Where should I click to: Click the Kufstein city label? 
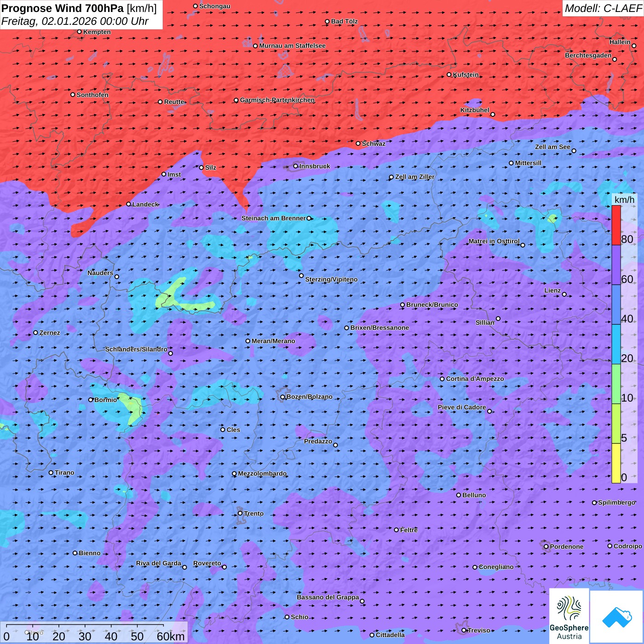click(x=466, y=75)
